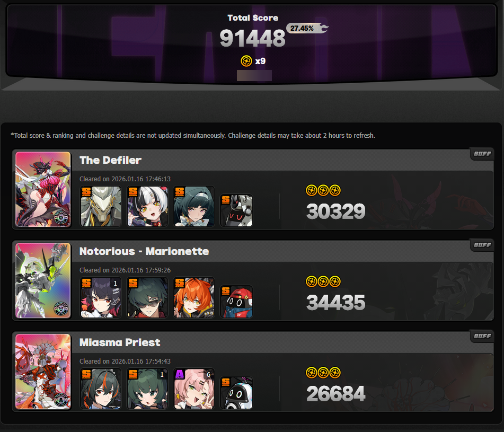The image size is (504, 432).
Task: Select the orange-haired agent icon
Action: click(x=194, y=298)
